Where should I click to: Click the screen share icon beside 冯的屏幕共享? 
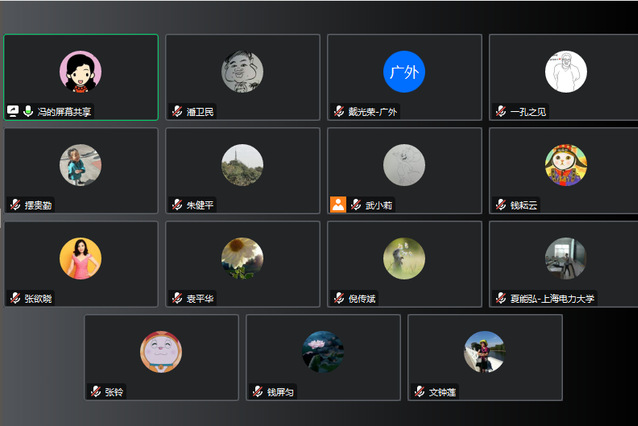coord(13,111)
